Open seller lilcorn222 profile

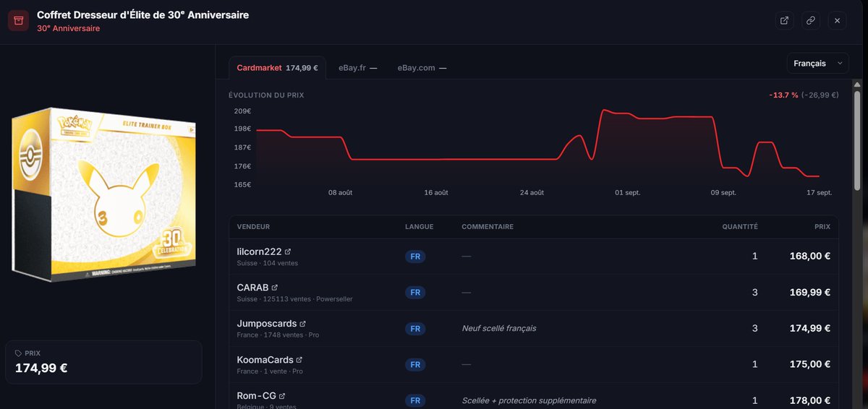(259, 251)
